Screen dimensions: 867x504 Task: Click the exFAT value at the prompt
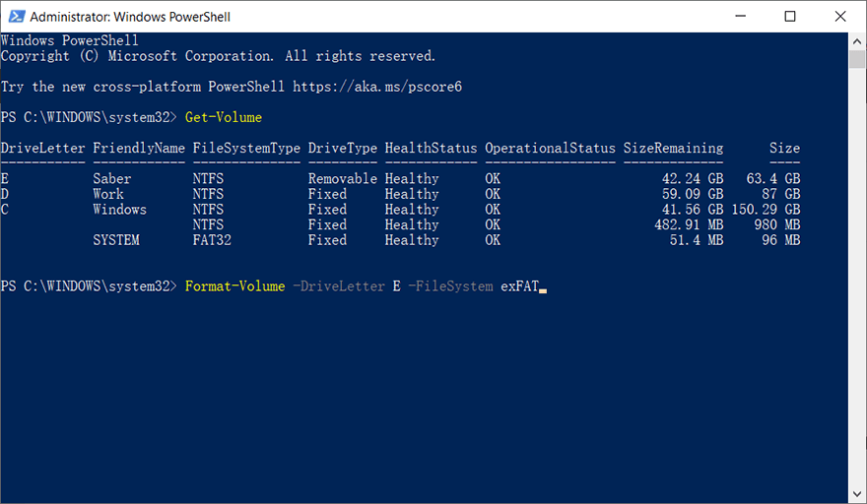520,286
